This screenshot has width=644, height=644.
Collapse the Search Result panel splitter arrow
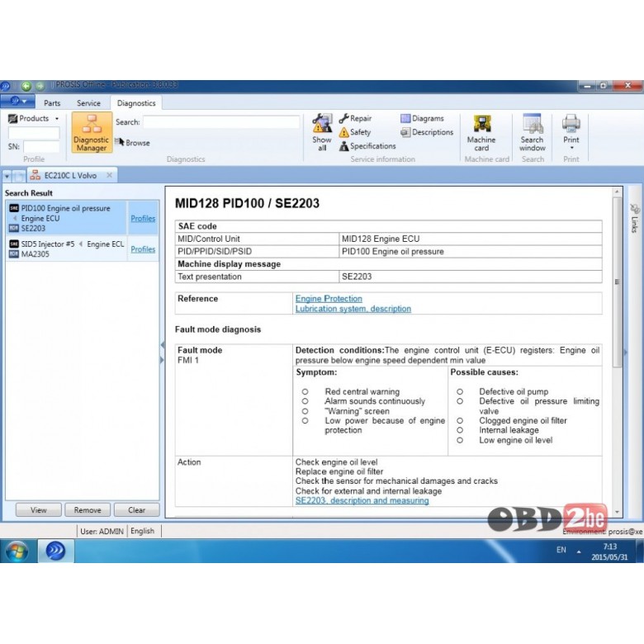point(162,345)
